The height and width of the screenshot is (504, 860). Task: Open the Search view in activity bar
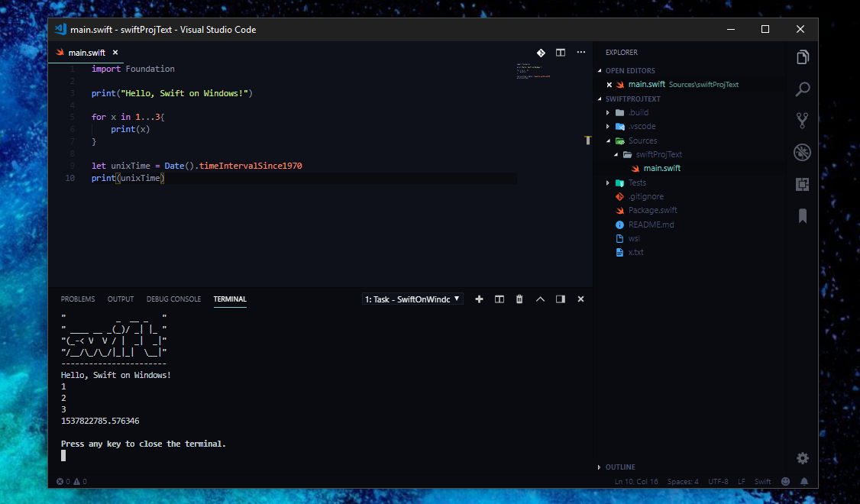pyautogui.click(x=803, y=89)
